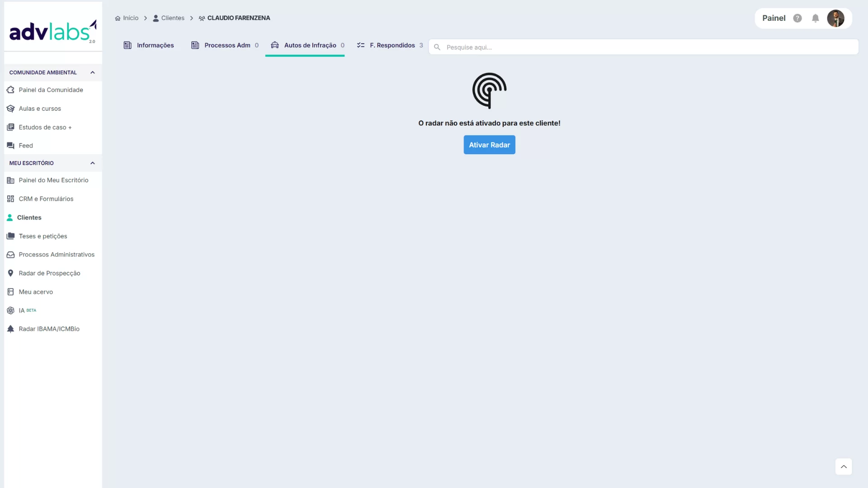
Task: Click the Ativar Radar button
Action: click(489, 145)
